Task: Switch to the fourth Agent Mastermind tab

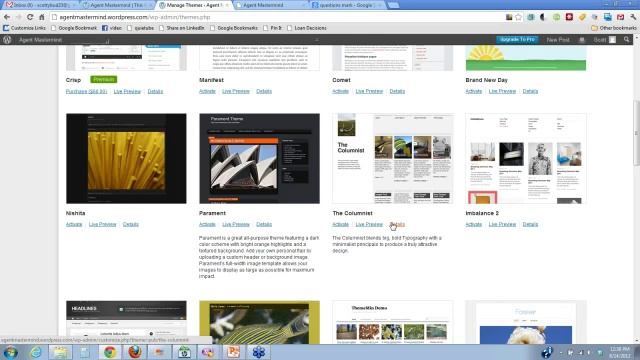Action: [269, 5]
